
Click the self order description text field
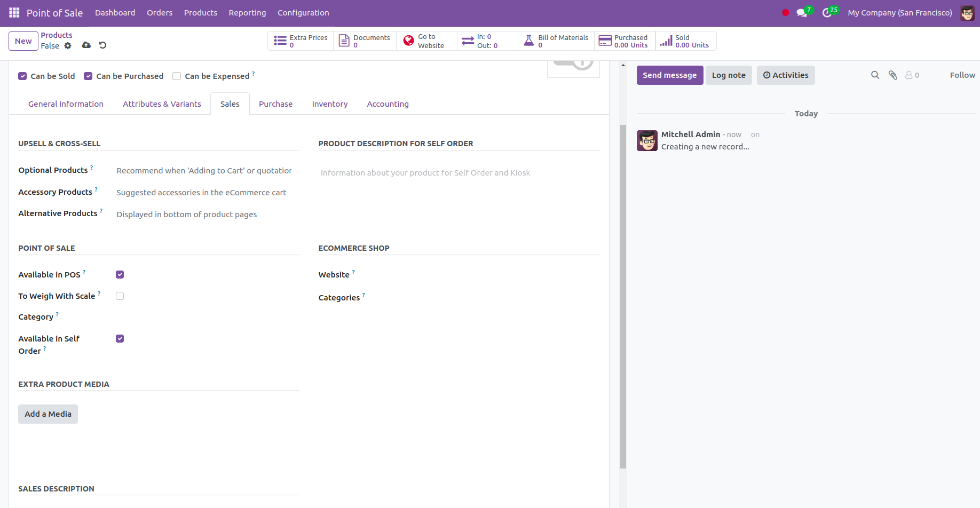(x=458, y=173)
